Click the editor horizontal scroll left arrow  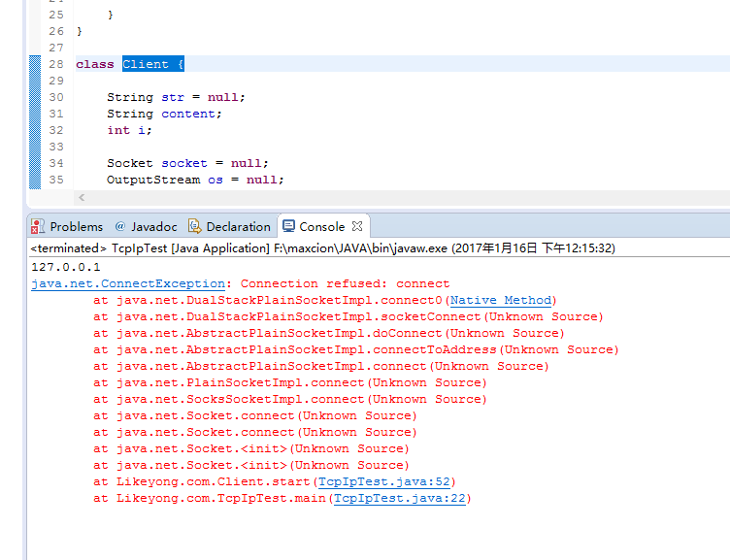point(82,197)
